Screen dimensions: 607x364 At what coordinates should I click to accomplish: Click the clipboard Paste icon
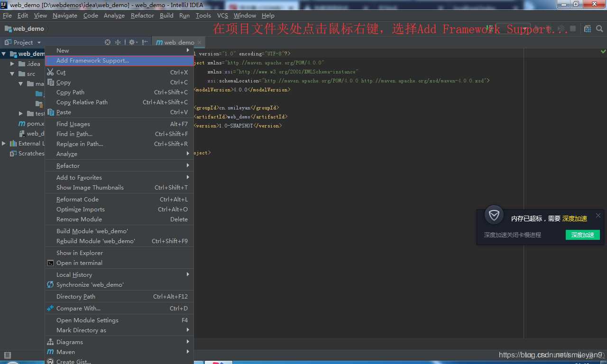[x=50, y=112]
